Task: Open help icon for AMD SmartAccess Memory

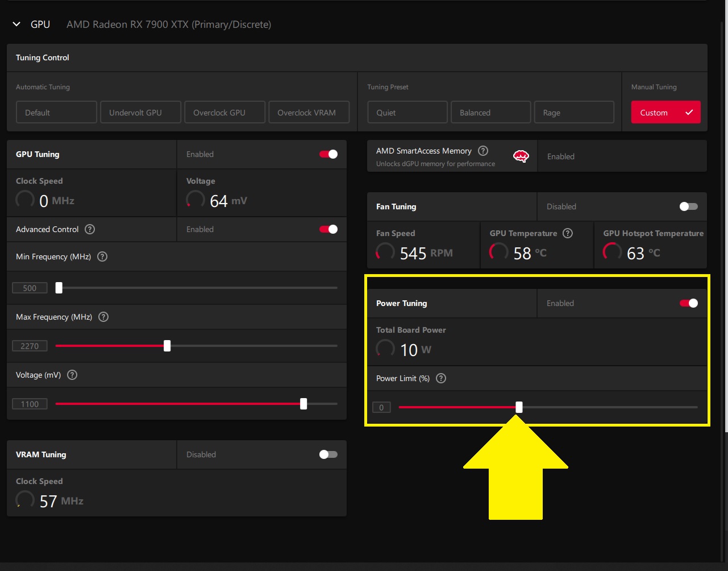Action: point(483,151)
